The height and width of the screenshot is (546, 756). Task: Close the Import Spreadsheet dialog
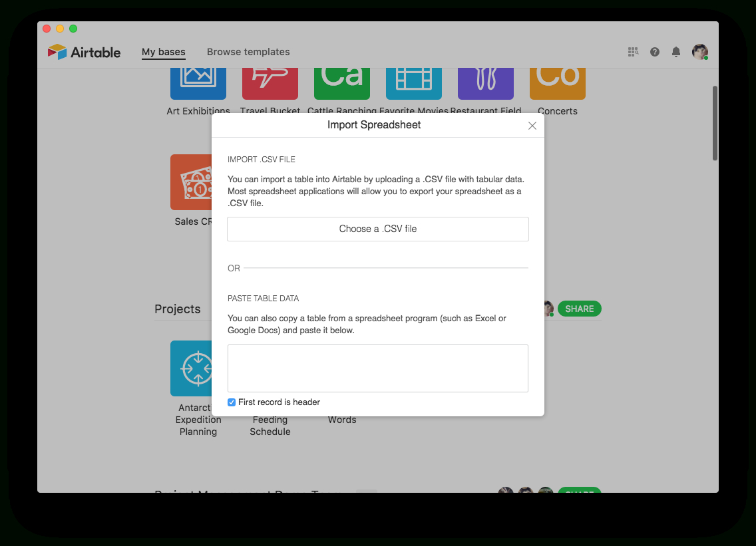click(532, 126)
